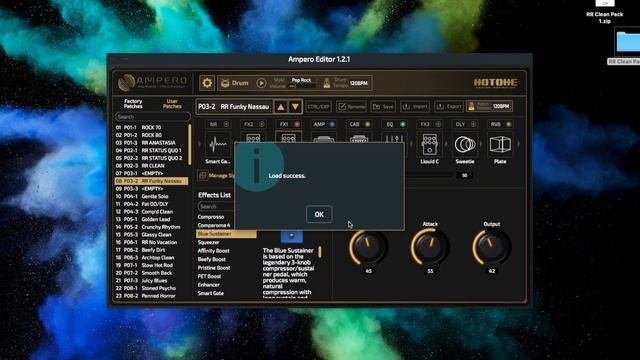Image resolution: width=640 pixels, height=360 pixels.
Task: Click the OK button in dialog
Action: tap(319, 214)
